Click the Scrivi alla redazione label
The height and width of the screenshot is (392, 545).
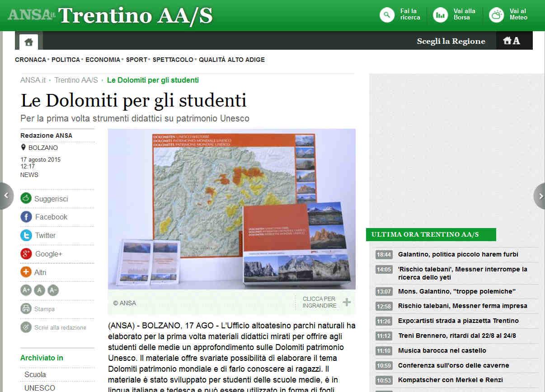click(60, 327)
